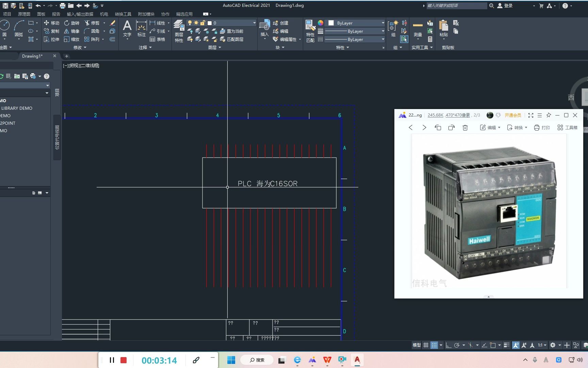Open the 转换工具 ribbon tab
Viewport: 588px width, 368px height.
click(x=123, y=14)
